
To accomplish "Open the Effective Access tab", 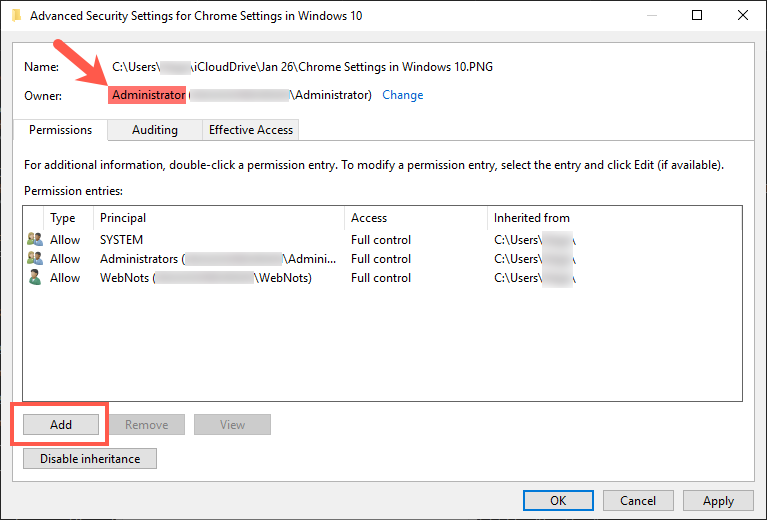I will click(x=250, y=130).
